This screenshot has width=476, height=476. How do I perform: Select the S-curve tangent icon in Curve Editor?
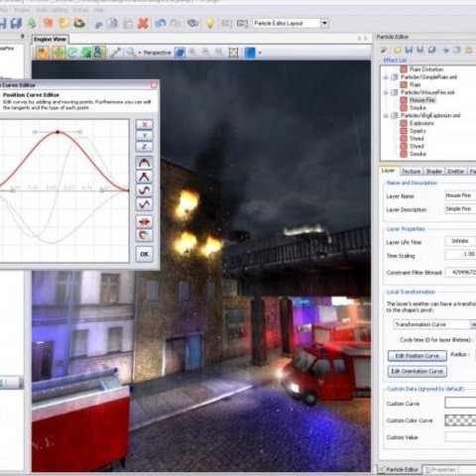145,190
